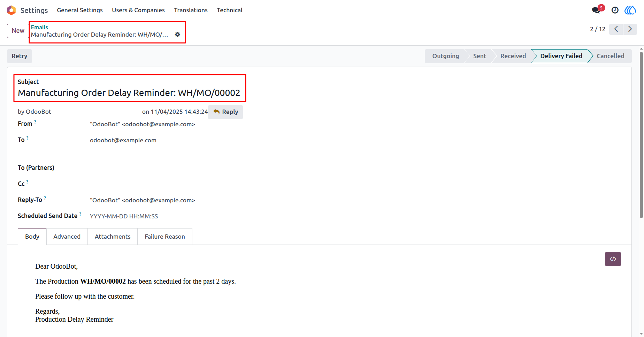Screen dimensions: 644x337
Task: Edit the Subject field text
Action: point(129,93)
